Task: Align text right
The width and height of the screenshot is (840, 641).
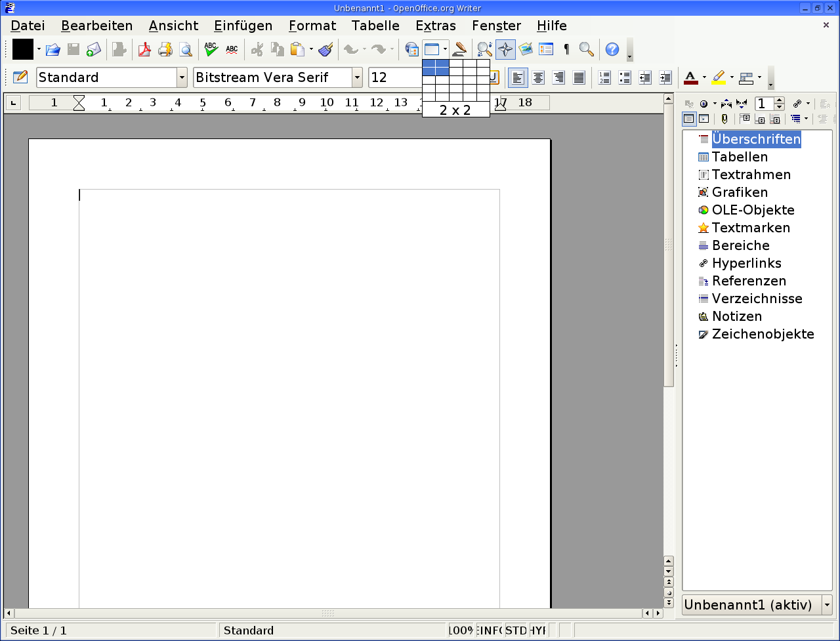Action: 558,77
